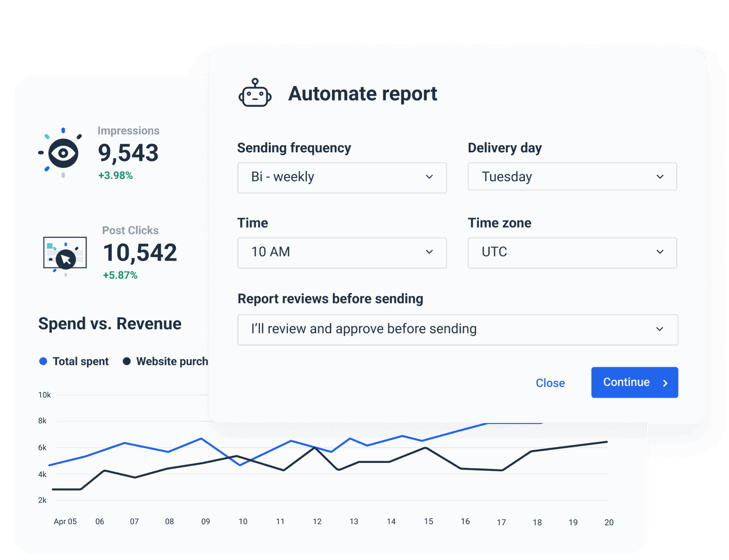Toggle the Total spent legend dot
This screenshot has width=729, height=560.
click(43, 361)
